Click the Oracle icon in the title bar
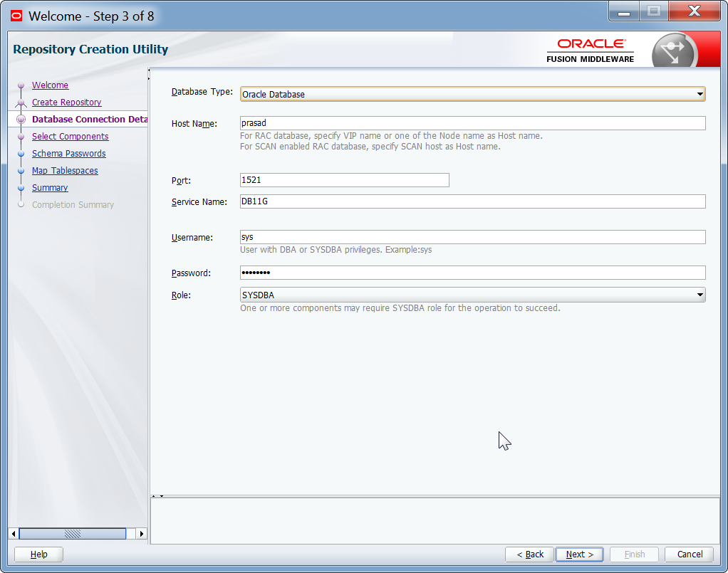The height and width of the screenshot is (573, 728). pos(16,16)
